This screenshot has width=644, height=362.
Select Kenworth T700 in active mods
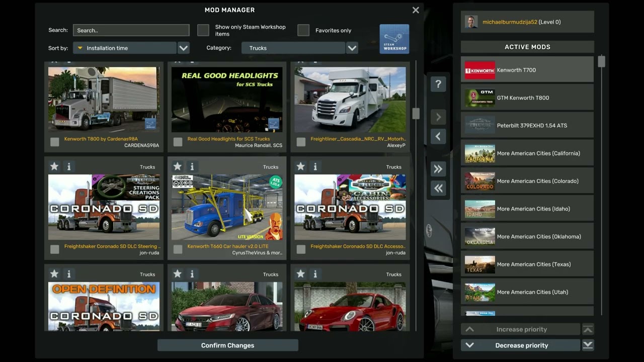click(527, 70)
